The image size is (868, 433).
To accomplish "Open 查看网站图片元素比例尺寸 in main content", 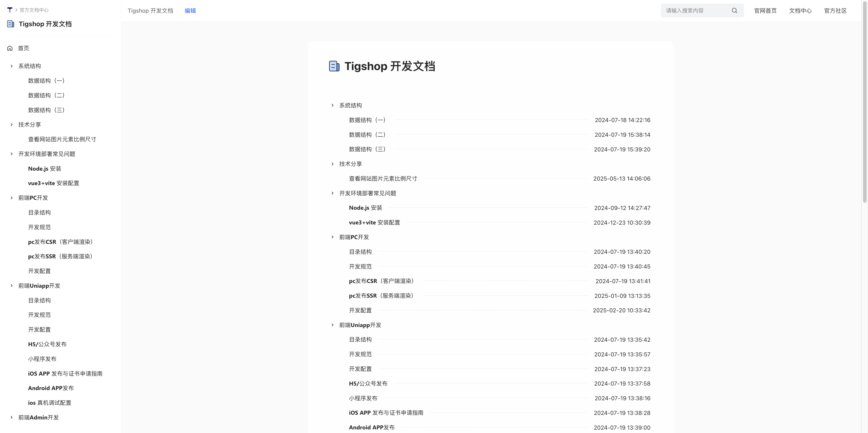I will [383, 179].
